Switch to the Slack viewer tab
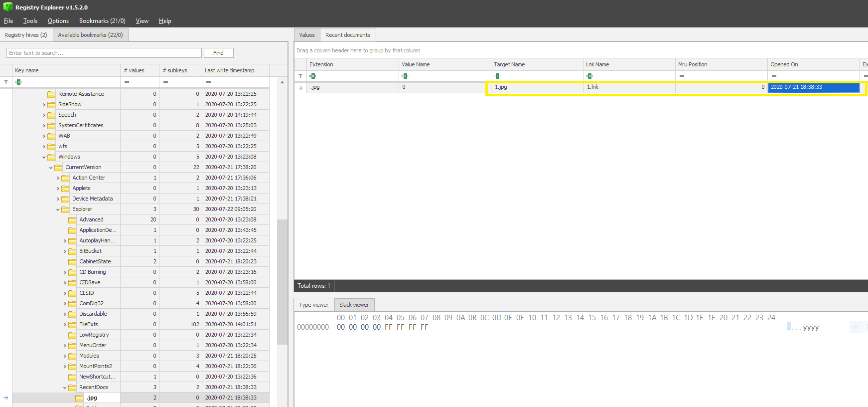The height and width of the screenshot is (407, 868). click(354, 305)
